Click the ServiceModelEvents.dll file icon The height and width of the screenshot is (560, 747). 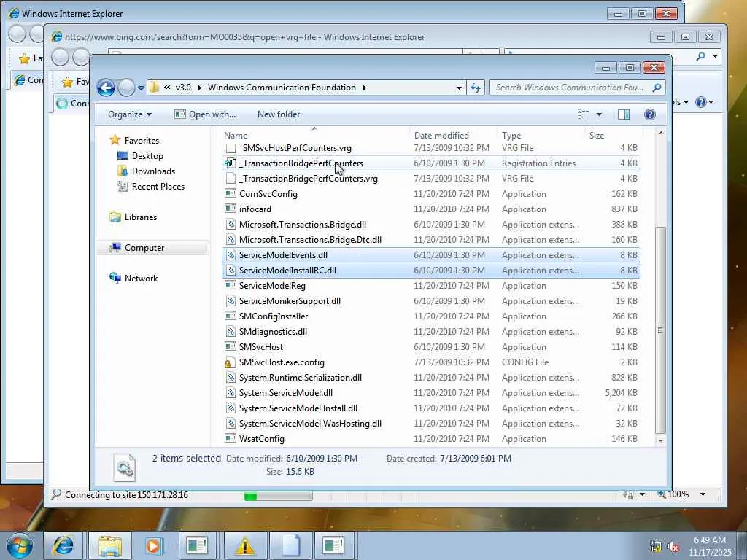tap(230, 255)
